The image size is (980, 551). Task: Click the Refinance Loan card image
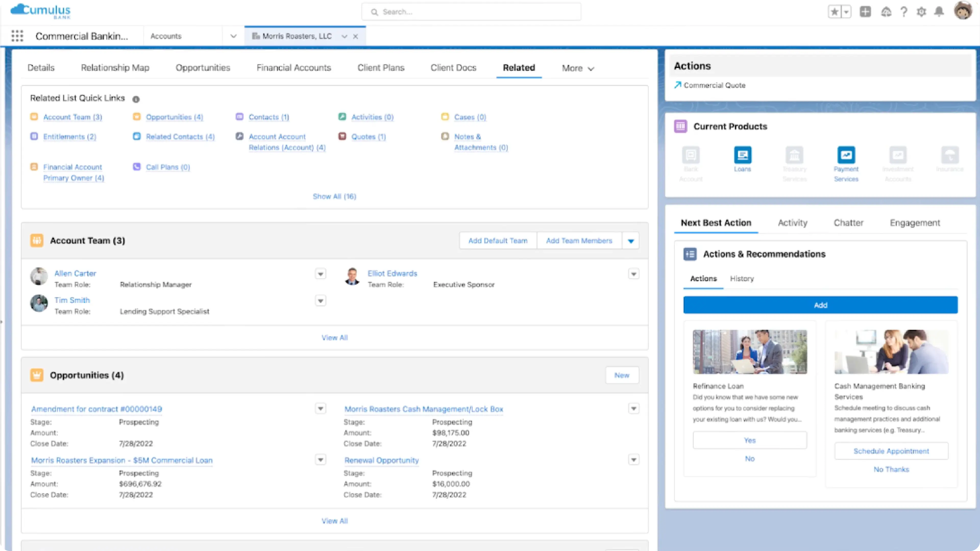point(750,352)
